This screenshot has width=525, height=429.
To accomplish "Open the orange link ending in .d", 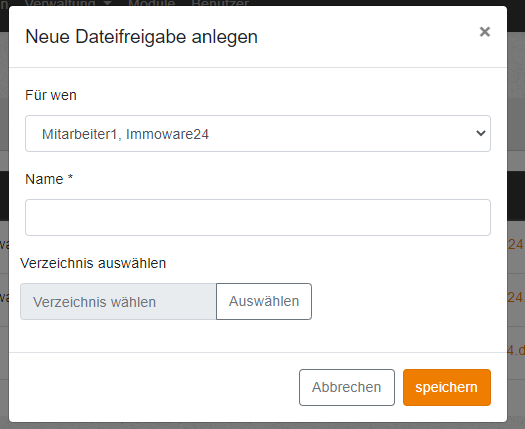I will point(516,350).
